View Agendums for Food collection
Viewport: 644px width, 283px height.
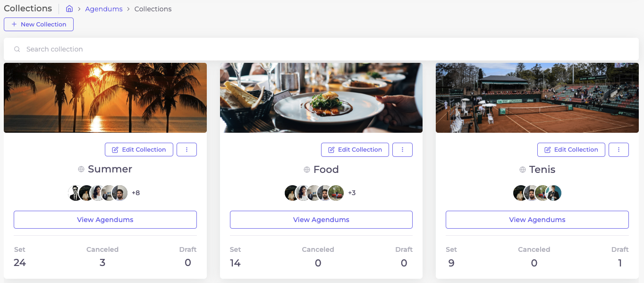[x=321, y=220]
